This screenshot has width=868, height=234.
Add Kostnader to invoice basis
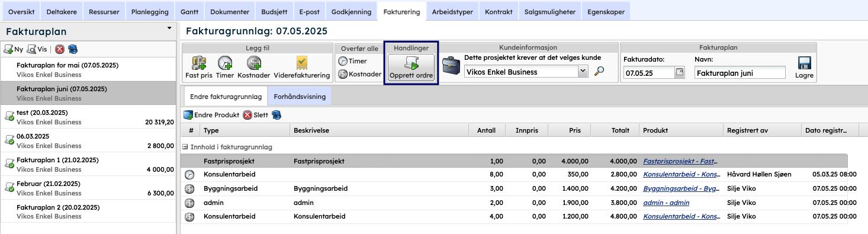254,67
